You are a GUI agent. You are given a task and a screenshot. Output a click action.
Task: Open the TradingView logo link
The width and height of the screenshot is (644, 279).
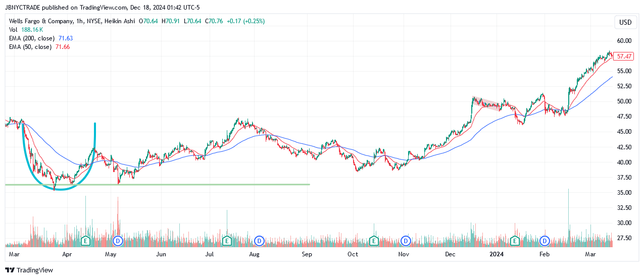pos(29,270)
